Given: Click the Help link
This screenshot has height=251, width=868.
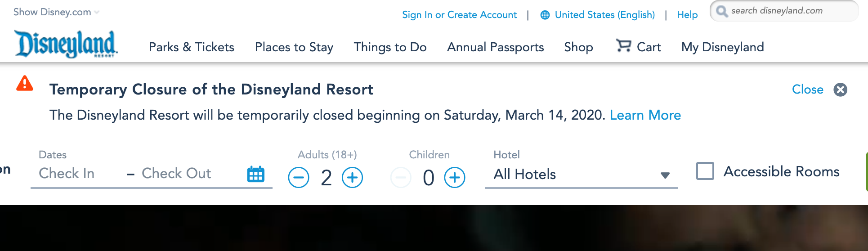Looking at the screenshot, I should point(687,15).
